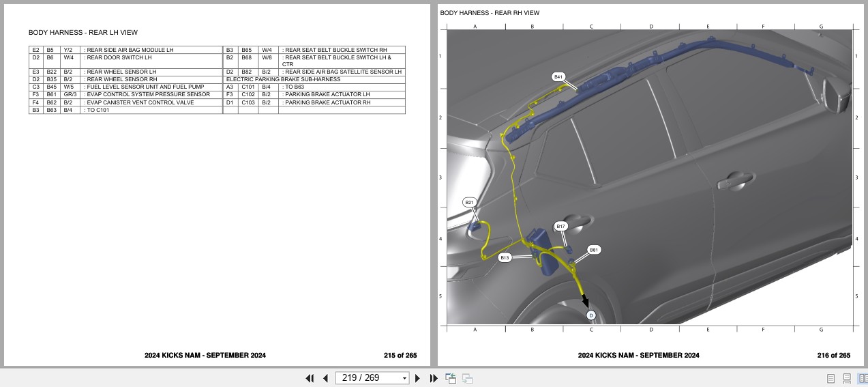Click 'FUEL LEVEL SENSOR UNIT AND FUEL PUMP'

[145, 87]
